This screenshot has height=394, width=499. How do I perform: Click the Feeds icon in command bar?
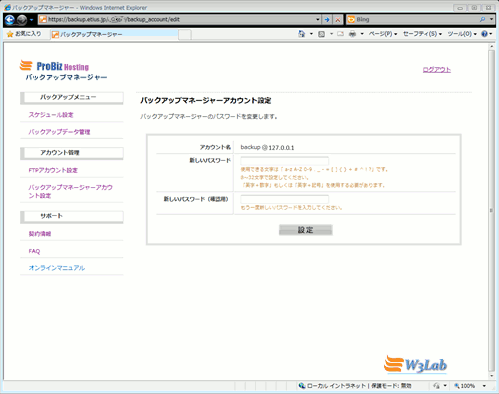321,34
